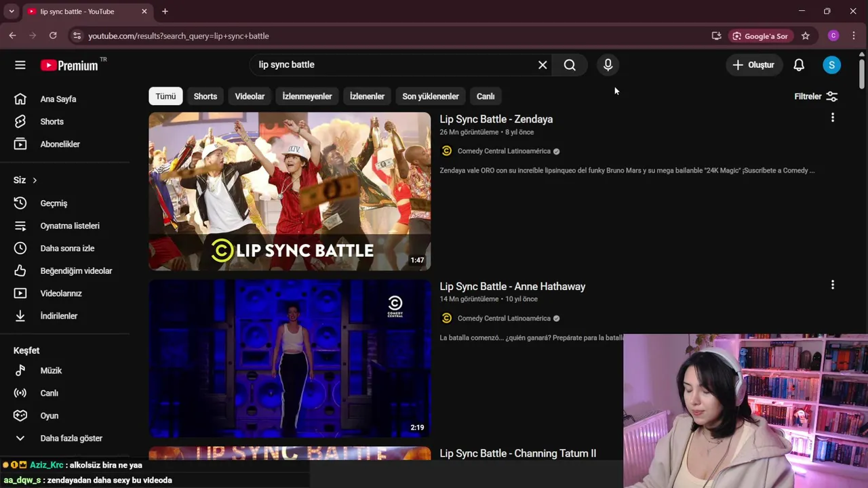The height and width of the screenshot is (488, 868).
Task: Close the lip sync battle tab
Action: (144, 12)
